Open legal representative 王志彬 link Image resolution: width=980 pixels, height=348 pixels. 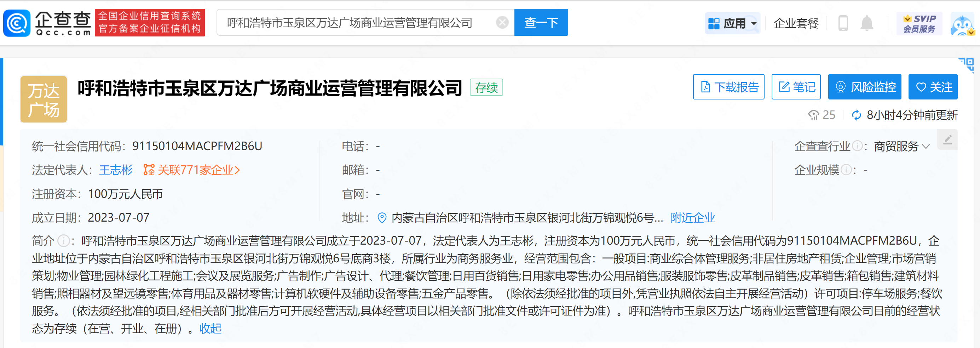[x=116, y=170]
